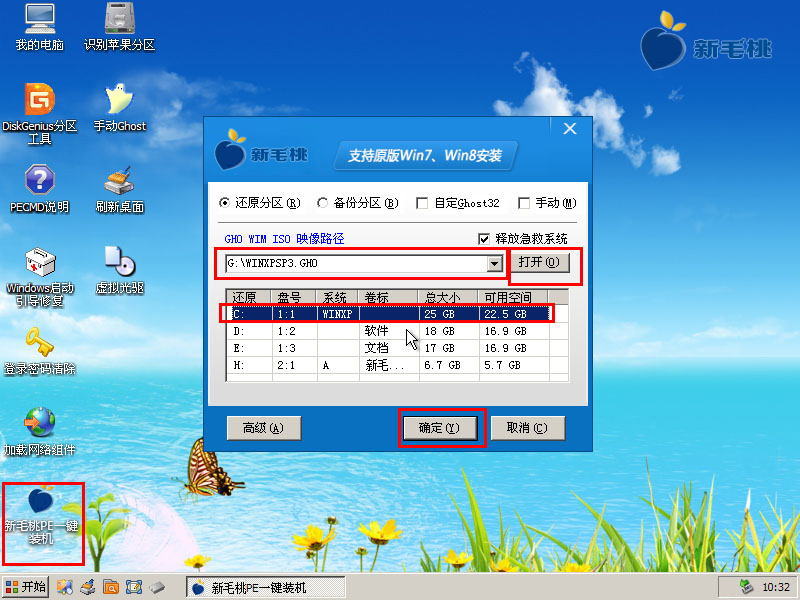Click the 还原 column header
This screenshot has height=600, width=800.
click(249, 297)
